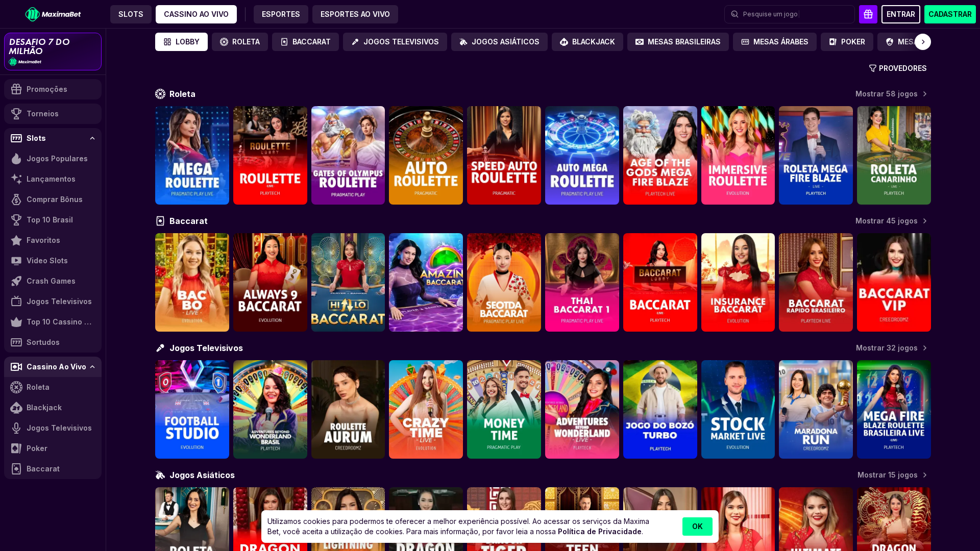The width and height of the screenshot is (980, 551).
Task: Click the Promoções gift icon
Action: pyautogui.click(x=16, y=89)
